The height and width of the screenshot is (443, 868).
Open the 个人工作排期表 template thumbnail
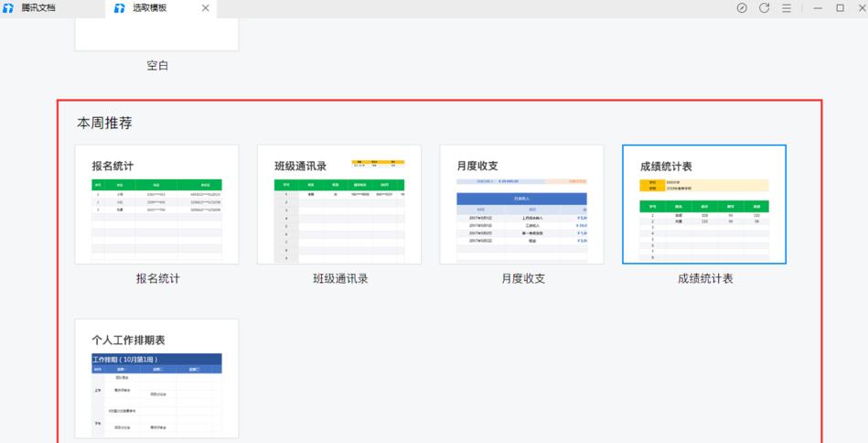coord(156,379)
